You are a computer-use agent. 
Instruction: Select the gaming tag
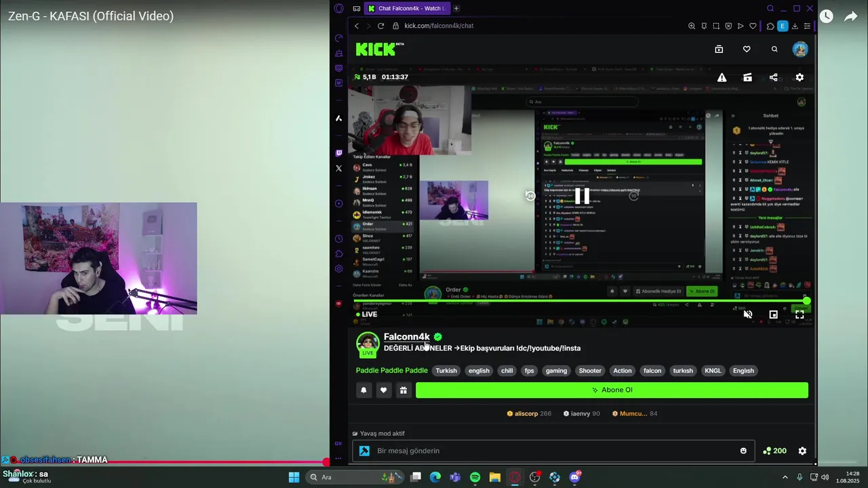(x=556, y=371)
